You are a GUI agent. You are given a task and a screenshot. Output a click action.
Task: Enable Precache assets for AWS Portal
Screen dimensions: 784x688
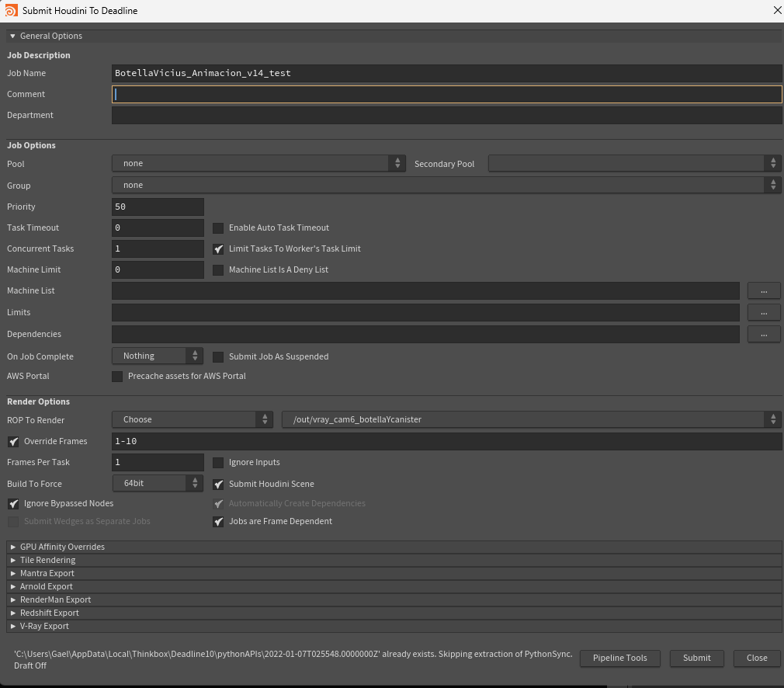117,377
